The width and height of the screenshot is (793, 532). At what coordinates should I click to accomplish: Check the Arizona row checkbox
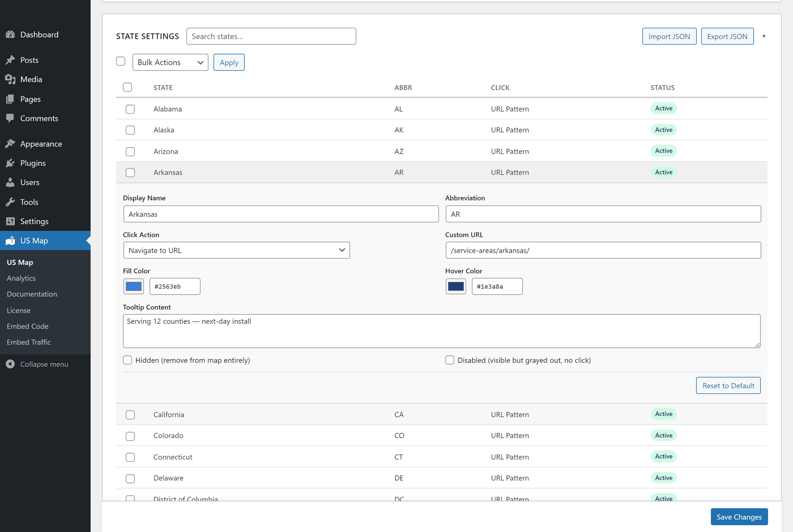130,152
